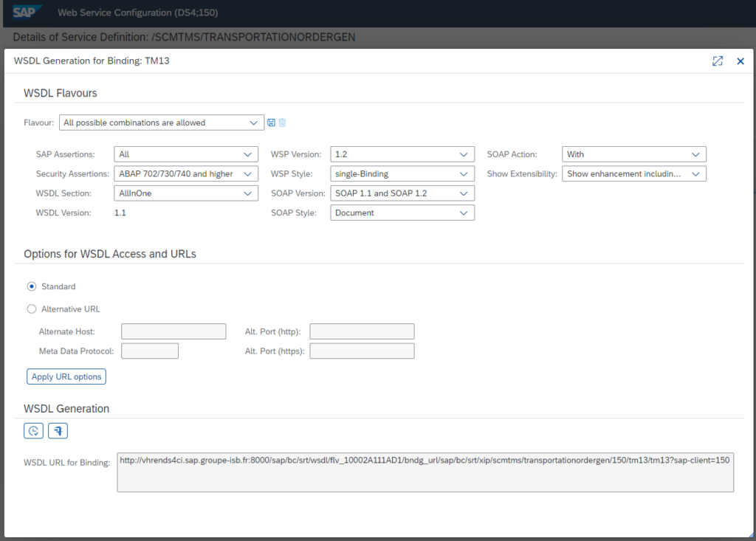Screen dimensions: 756x541
Task: Open the SOAP Style dropdown
Action: tap(402, 213)
